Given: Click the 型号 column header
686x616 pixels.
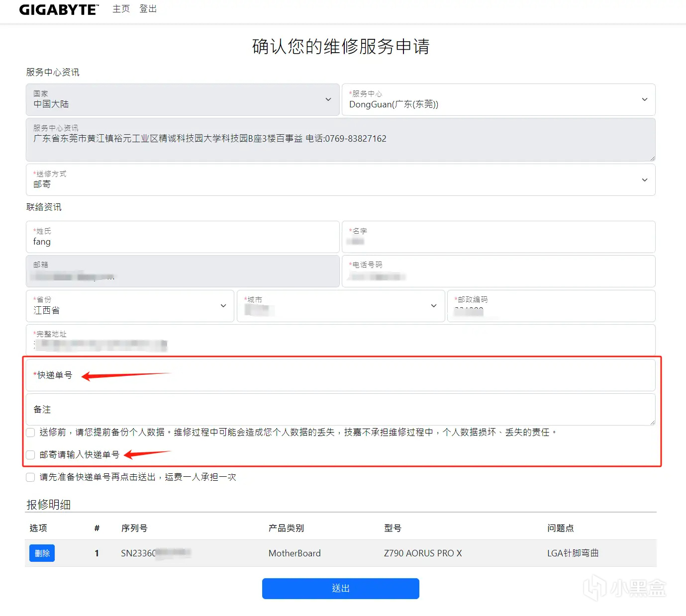Looking at the screenshot, I should click(x=392, y=528).
